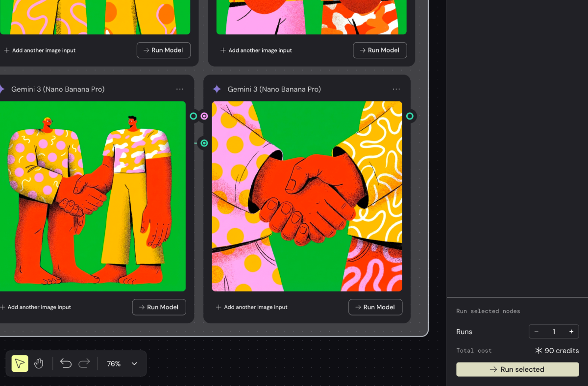Image resolution: width=588 pixels, height=386 pixels.
Task: Click the pink input port on the right node
Action: pyautogui.click(x=204, y=116)
